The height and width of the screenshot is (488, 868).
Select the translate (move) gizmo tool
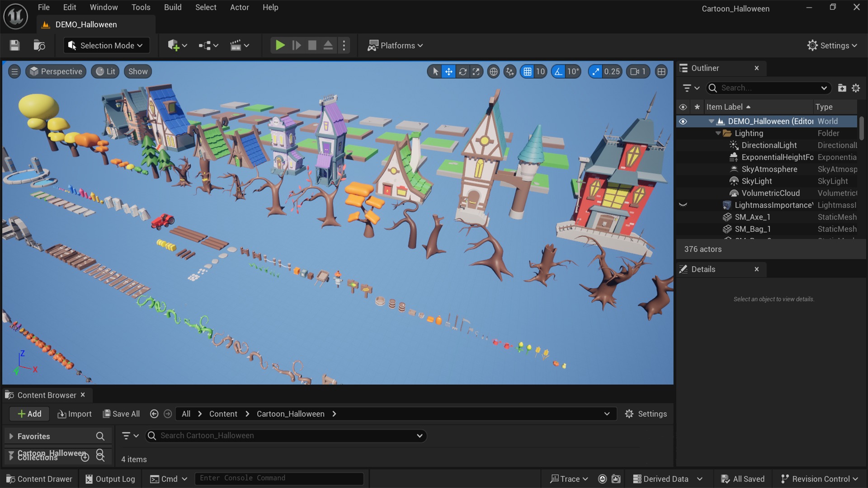[448, 71]
